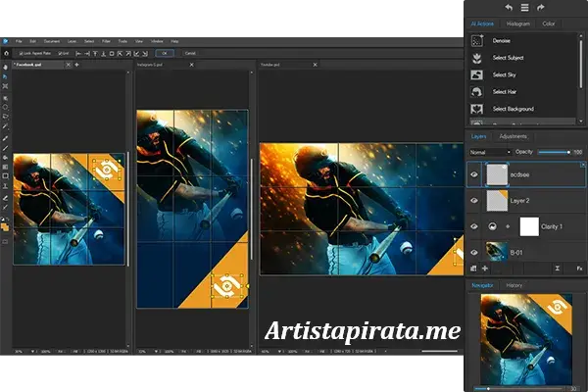588x392 pixels.
Task: Click the Select Sky icon
Action: (x=477, y=74)
